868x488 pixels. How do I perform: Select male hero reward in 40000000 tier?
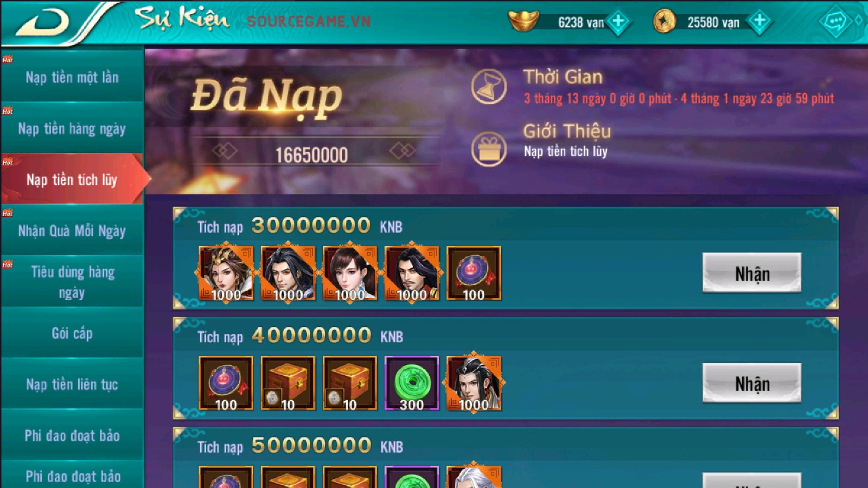click(x=474, y=383)
